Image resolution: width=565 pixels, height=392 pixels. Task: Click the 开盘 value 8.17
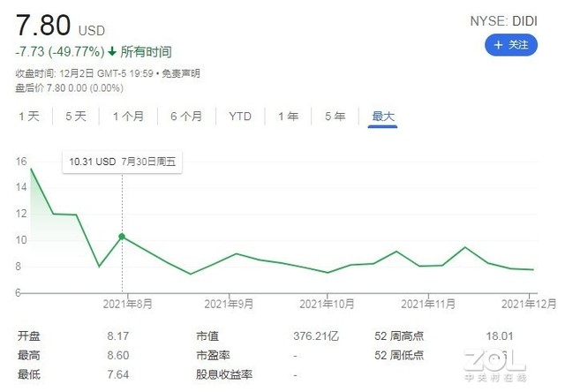point(117,336)
